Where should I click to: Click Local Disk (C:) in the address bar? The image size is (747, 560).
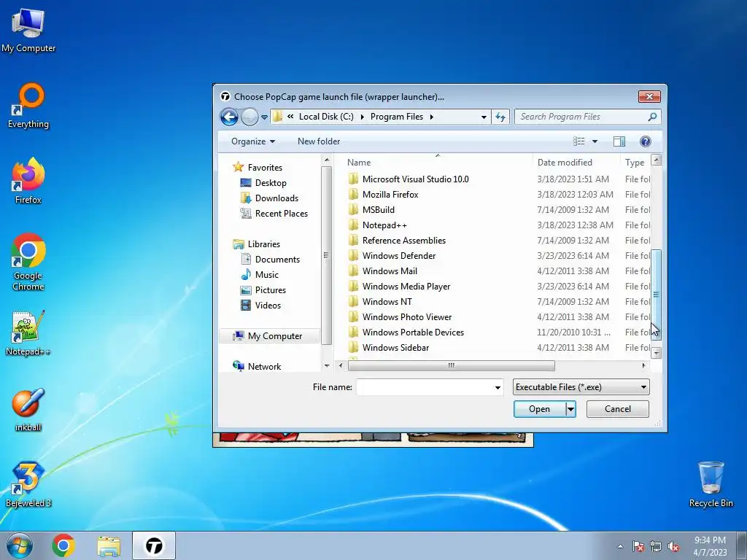[x=326, y=117]
